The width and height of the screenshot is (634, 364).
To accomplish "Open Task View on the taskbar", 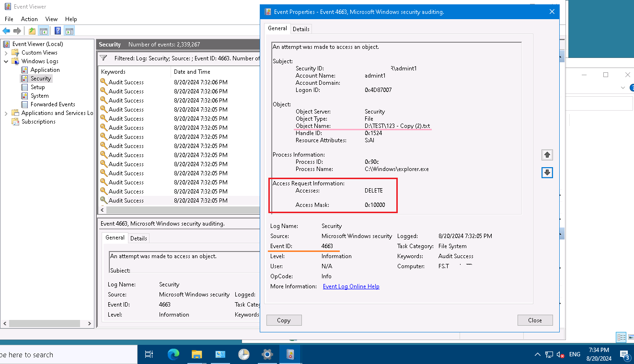I will [149, 354].
